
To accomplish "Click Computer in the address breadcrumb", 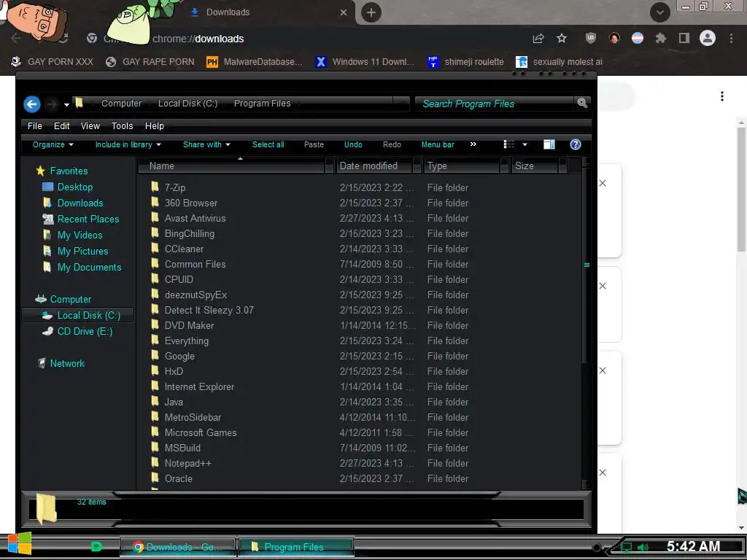I will [x=122, y=104].
